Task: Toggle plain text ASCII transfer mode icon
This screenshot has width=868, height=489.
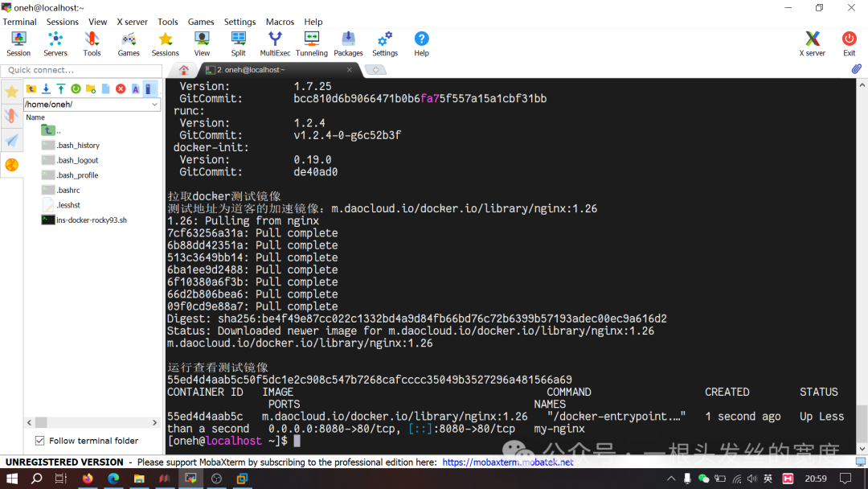Action: pos(136,89)
